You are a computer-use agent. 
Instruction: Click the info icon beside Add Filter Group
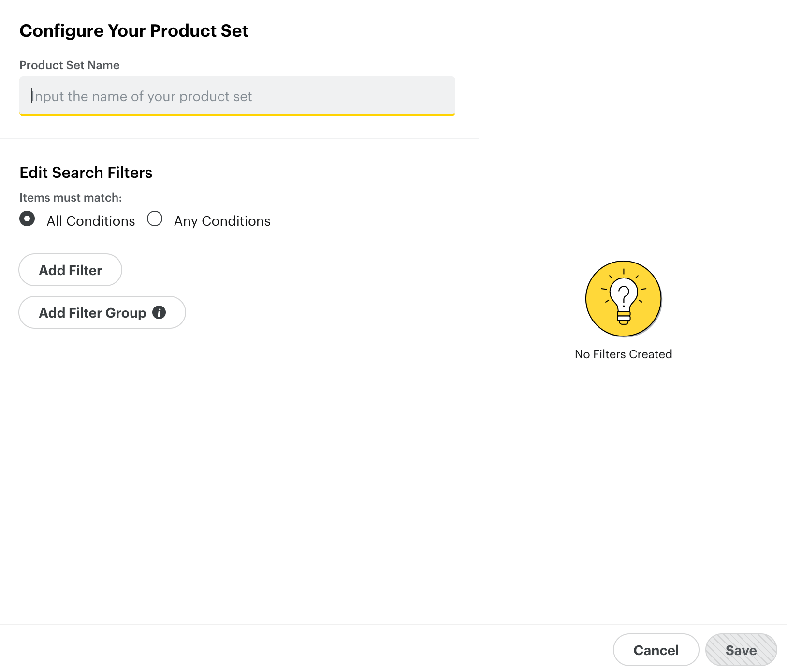(x=160, y=313)
